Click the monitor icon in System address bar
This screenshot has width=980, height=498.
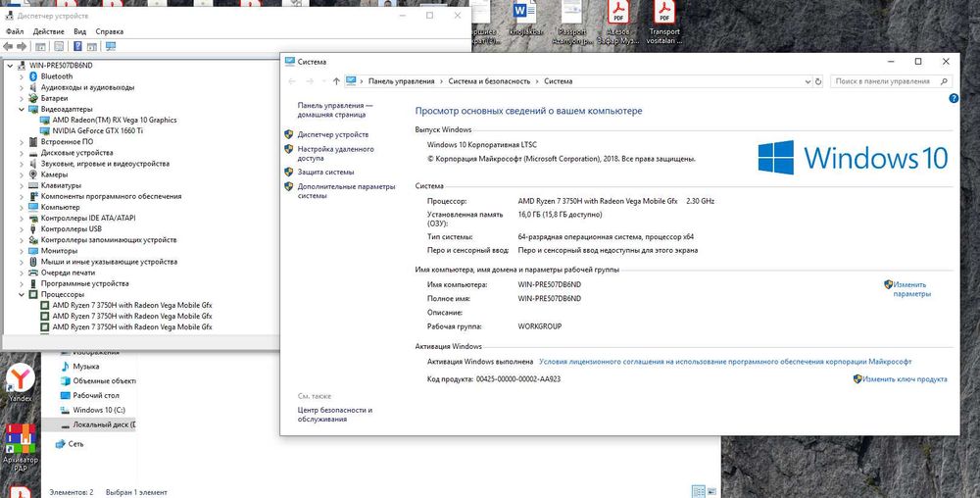coord(351,81)
